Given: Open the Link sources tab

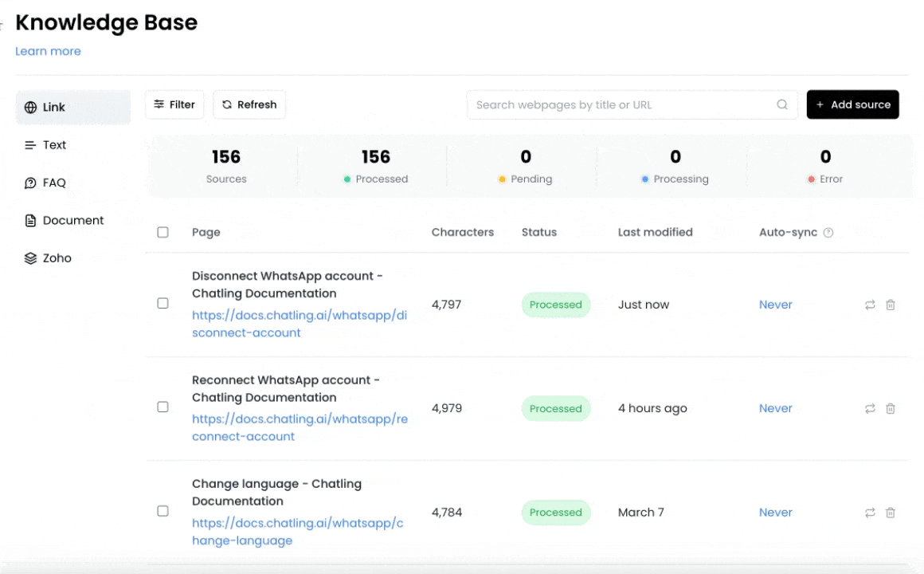Looking at the screenshot, I should point(73,108).
